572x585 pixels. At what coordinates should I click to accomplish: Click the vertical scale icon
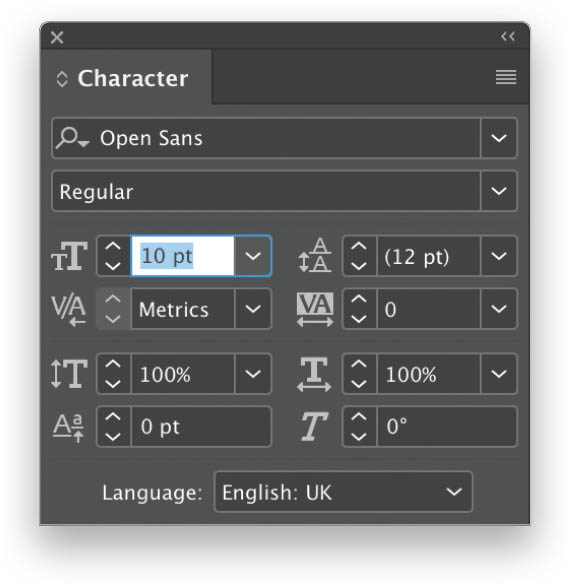click(69, 373)
